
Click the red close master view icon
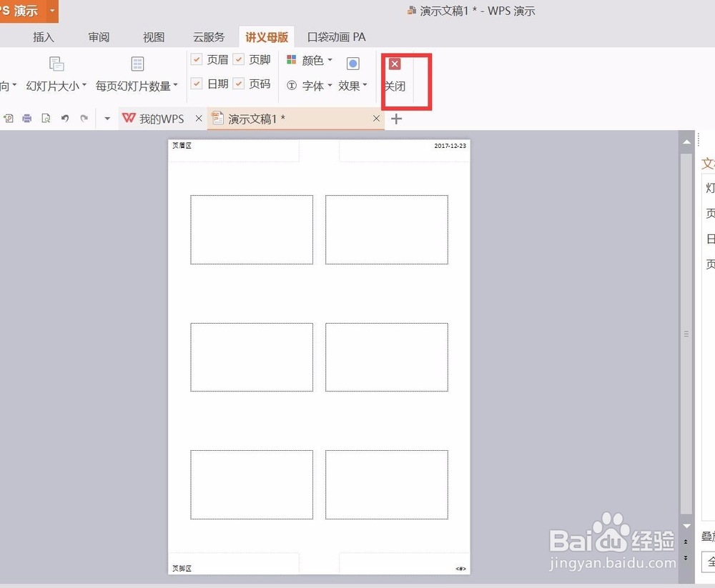[395, 64]
